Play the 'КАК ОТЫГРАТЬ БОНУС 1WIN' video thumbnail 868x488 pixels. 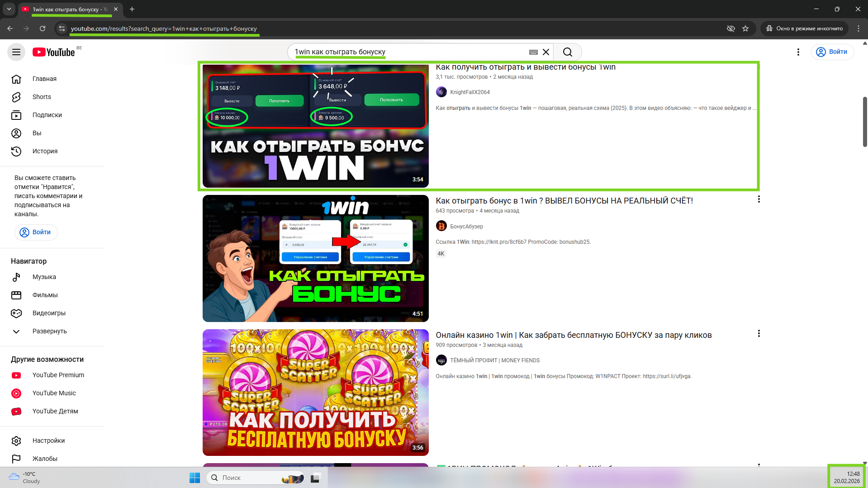coord(315,126)
